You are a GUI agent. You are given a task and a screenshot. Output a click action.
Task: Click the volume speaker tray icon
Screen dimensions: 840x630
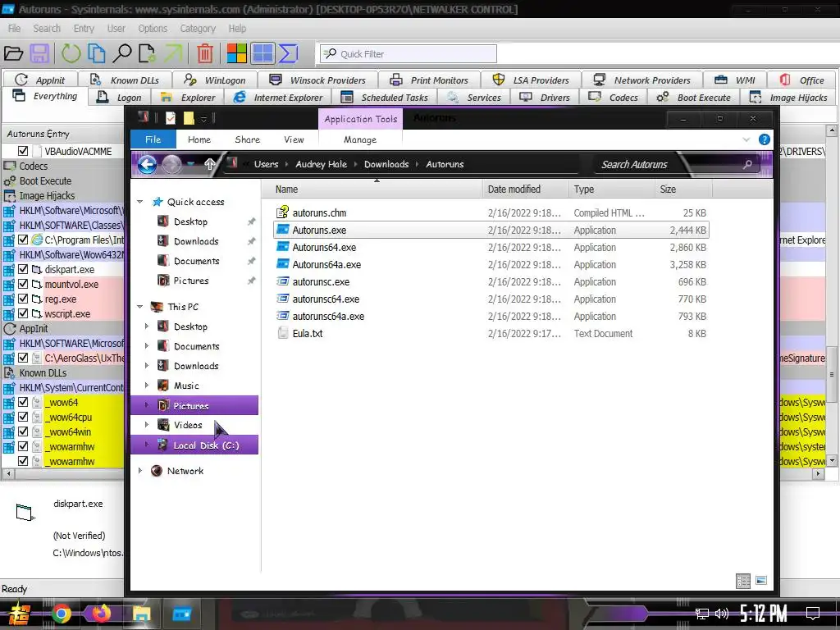pyautogui.click(x=722, y=614)
